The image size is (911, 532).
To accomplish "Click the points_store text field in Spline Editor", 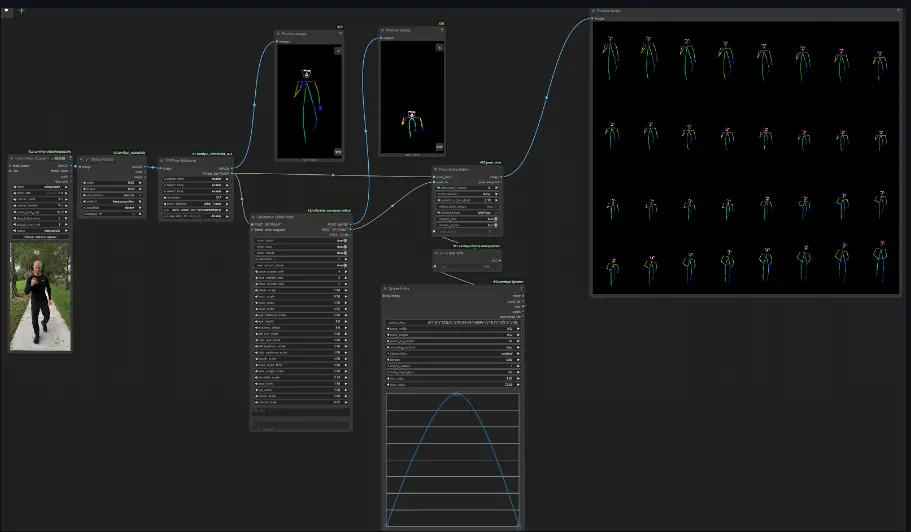I will click(x=453, y=324).
